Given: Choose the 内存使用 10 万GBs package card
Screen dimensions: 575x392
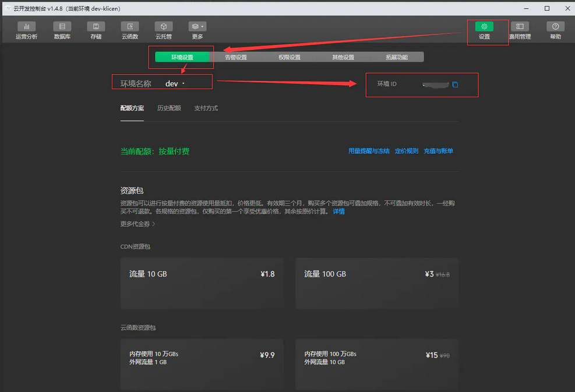Looking at the screenshot, I should pyautogui.click(x=202, y=364).
